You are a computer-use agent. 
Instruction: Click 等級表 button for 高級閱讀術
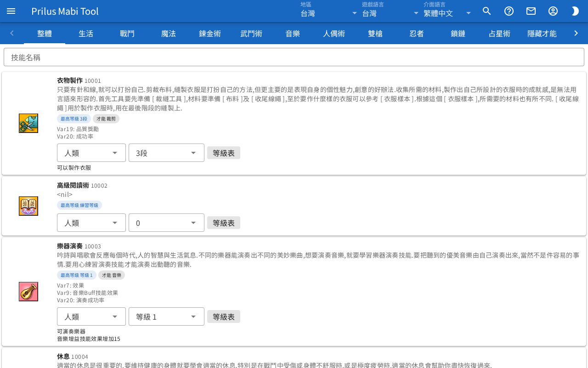[x=224, y=223]
